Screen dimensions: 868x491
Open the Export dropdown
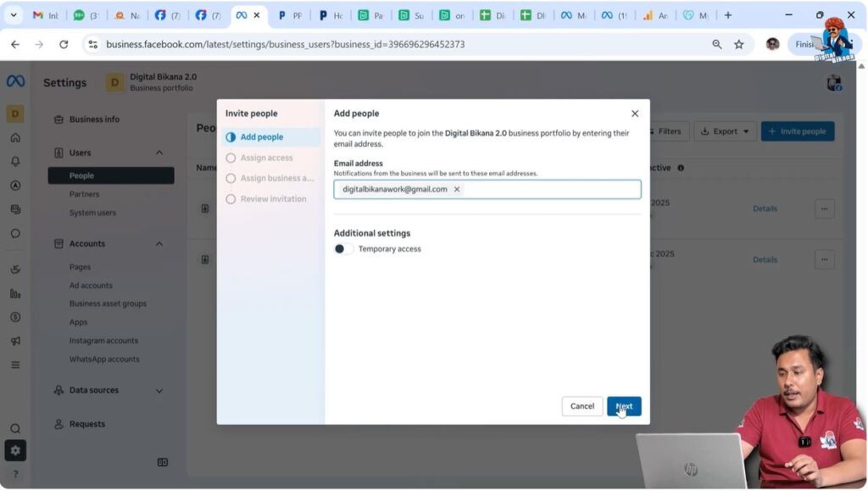[725, 131]
